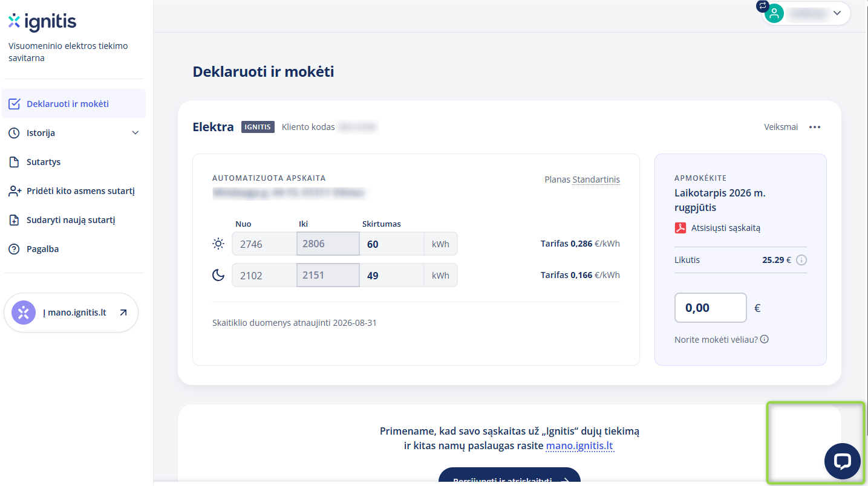
Task: Follow the mano.ignitis.lt link in reminder
Action: pos(579,446)
